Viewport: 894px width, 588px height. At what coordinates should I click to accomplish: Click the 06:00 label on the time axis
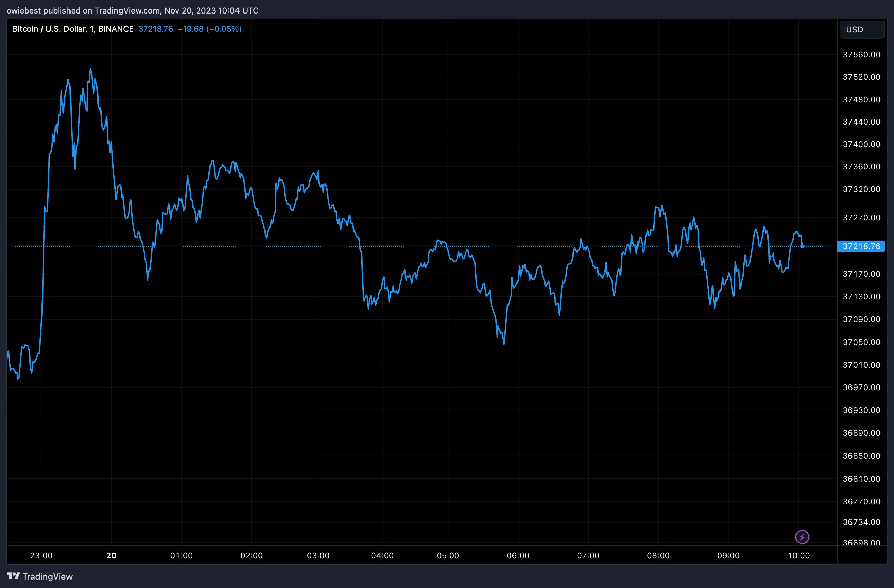(518, 555)
